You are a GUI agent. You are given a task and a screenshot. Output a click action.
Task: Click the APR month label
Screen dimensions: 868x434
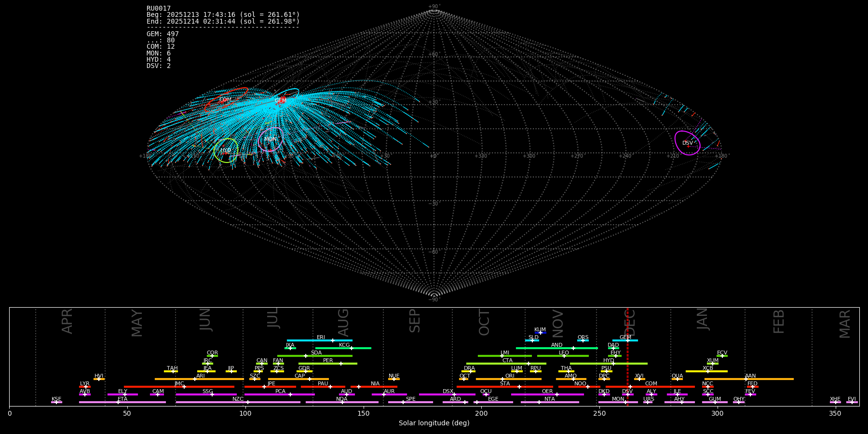(67, 321)
